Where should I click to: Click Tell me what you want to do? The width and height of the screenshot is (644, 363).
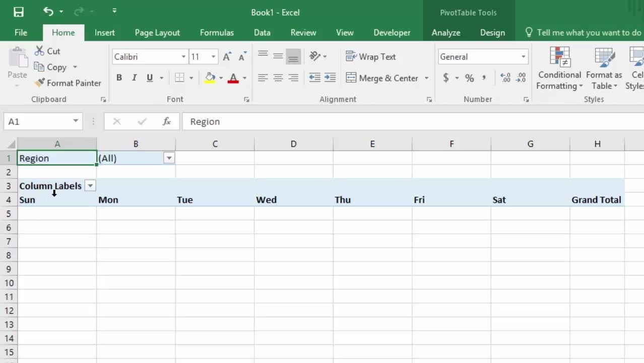tap(585, 32)
